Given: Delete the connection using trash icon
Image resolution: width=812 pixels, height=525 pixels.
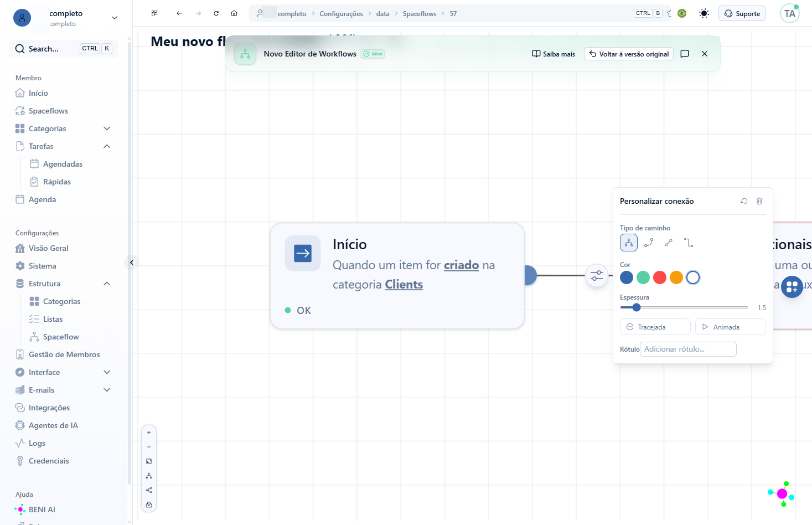Looking at the screenshot, I should (x=759, y=201).
